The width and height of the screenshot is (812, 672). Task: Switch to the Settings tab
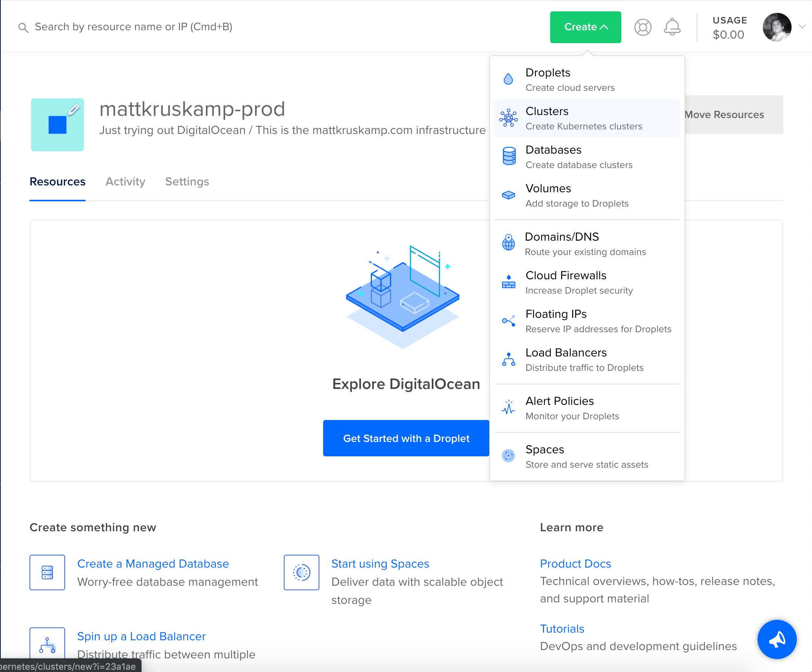[x=187, y=182]
